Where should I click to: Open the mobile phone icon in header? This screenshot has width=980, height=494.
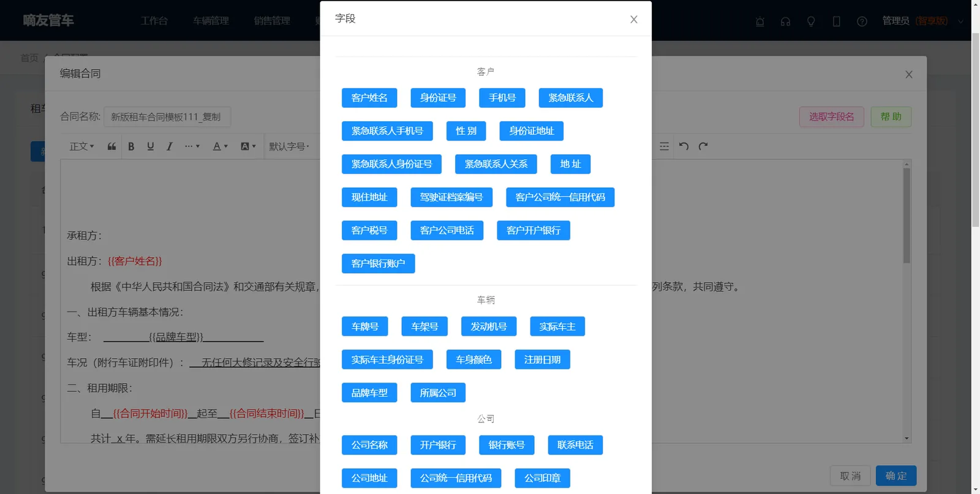point(836,21)
